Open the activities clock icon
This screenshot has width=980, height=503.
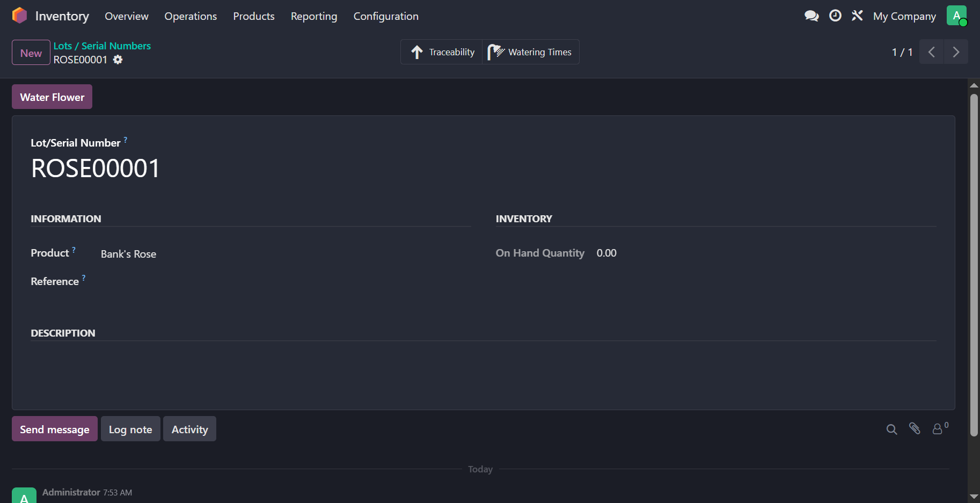coord(835,16)
